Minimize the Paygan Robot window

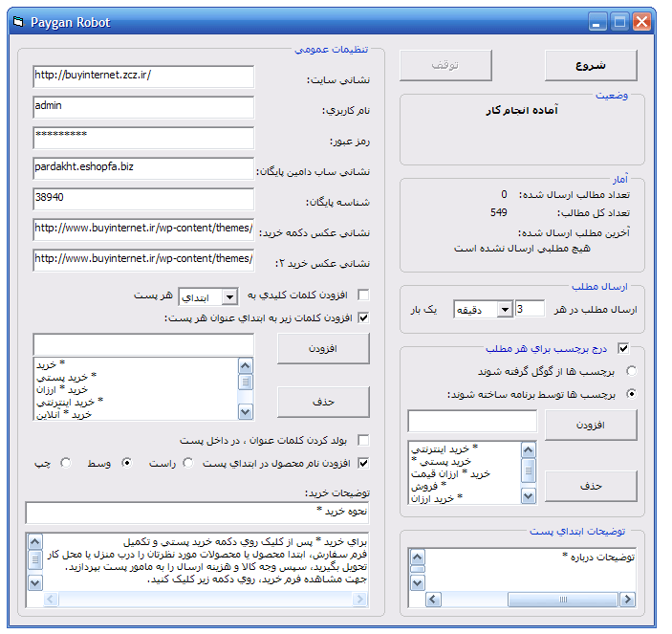[597, 21]
